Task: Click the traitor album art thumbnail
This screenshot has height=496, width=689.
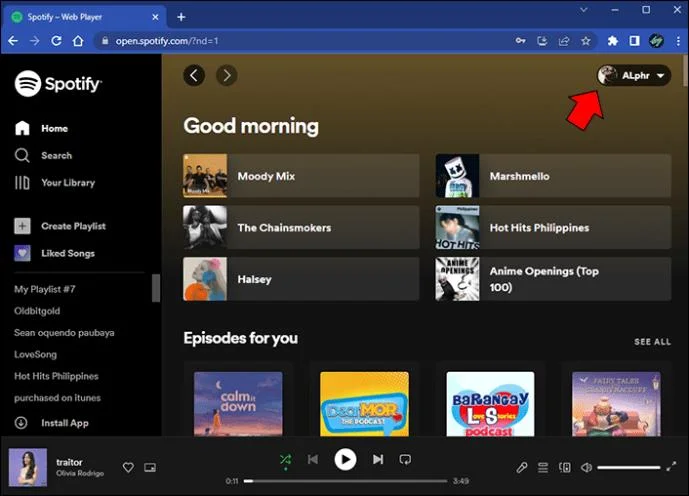Action: tap(28, 467)
